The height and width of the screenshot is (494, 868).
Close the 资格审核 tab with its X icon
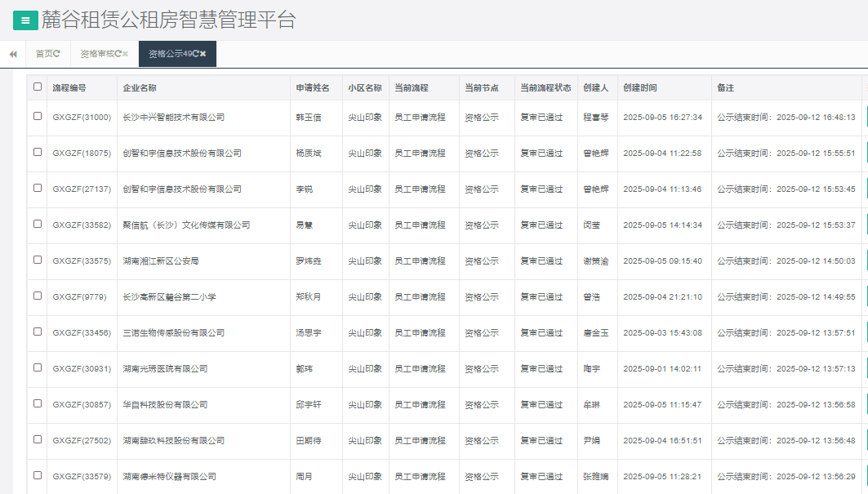coord(126,54)
